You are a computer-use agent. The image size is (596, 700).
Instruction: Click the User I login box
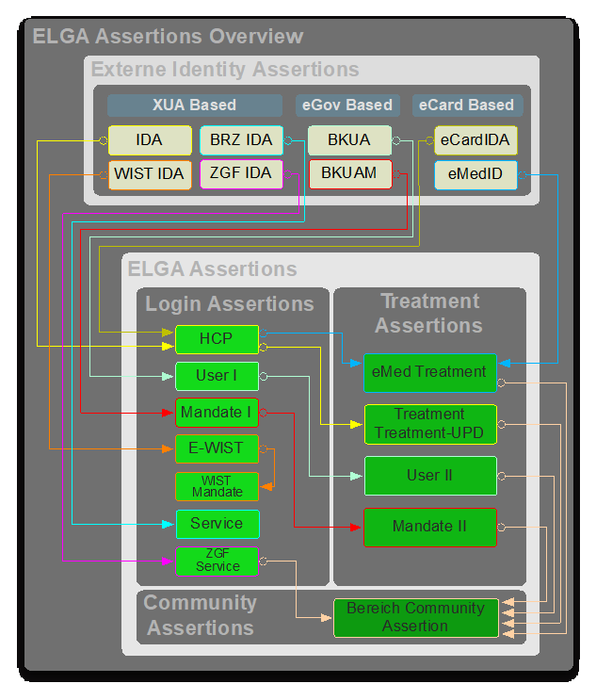[217, 376]
